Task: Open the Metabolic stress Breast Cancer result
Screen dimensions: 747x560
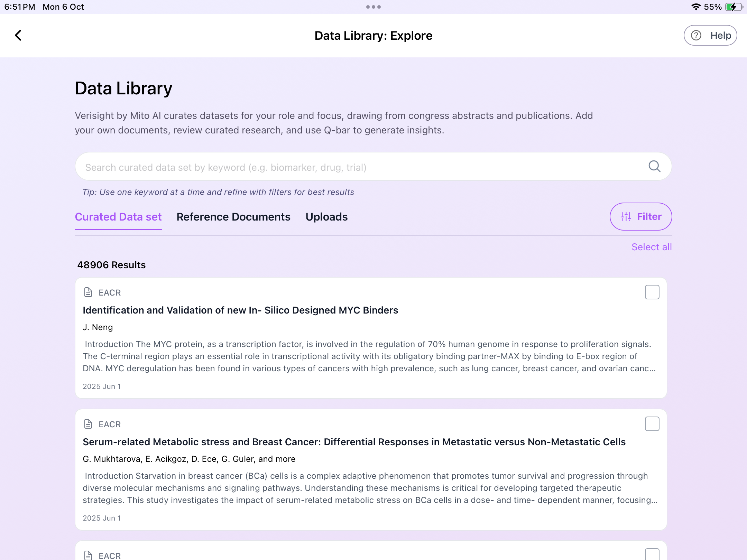Action: tap(354, 442)
